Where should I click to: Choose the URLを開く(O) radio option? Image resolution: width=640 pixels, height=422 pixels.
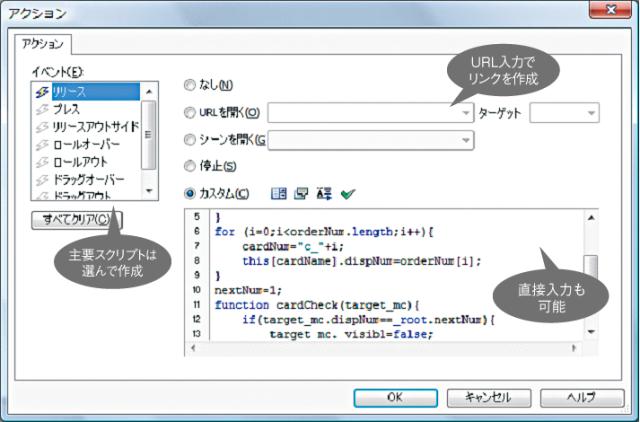[189, 112]
